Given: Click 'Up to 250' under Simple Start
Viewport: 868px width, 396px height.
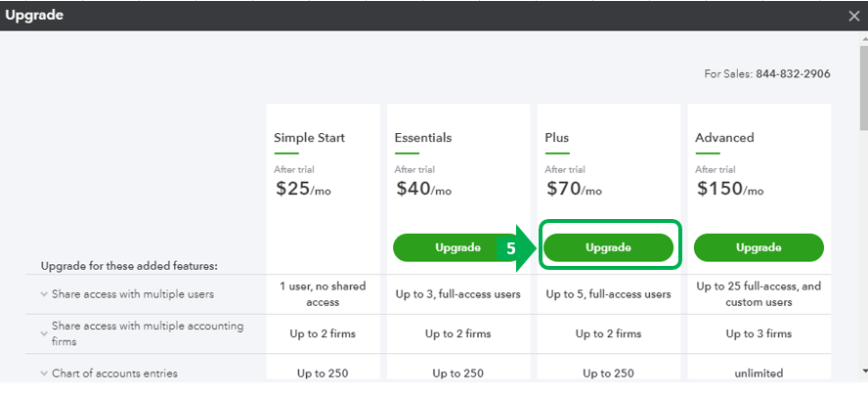Looking at the screenshot, I should (323, 374).
